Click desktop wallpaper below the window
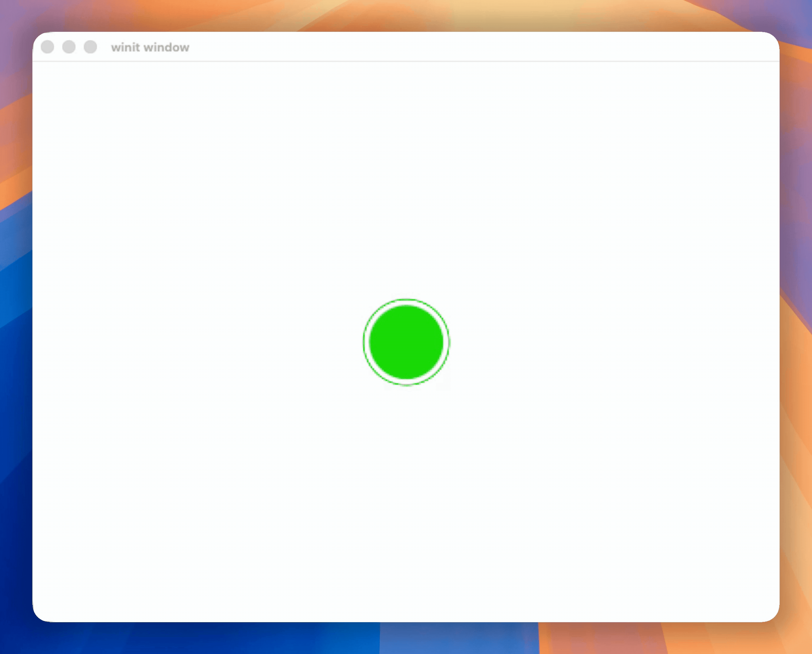The width and height of the screenshot is (812, 654). (406, 639)
